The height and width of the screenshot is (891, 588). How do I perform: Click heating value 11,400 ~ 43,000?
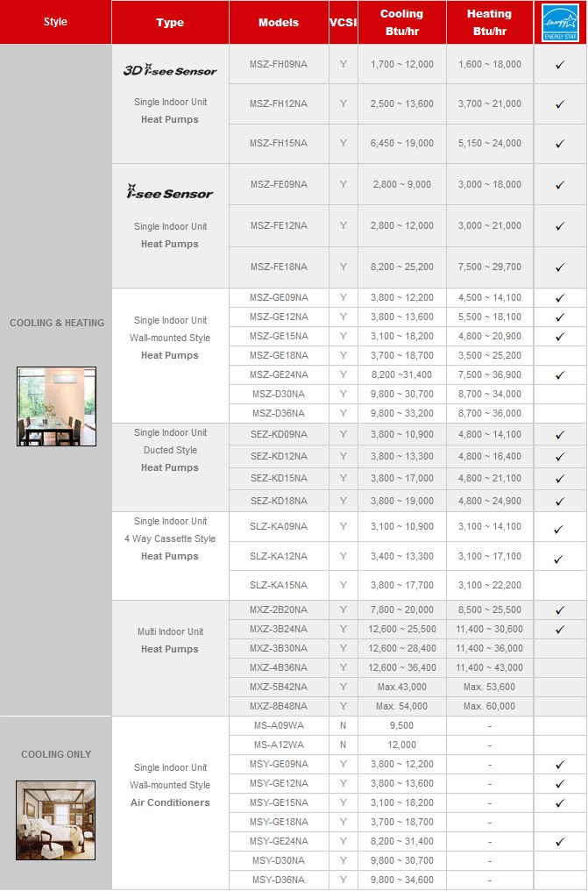489,668
